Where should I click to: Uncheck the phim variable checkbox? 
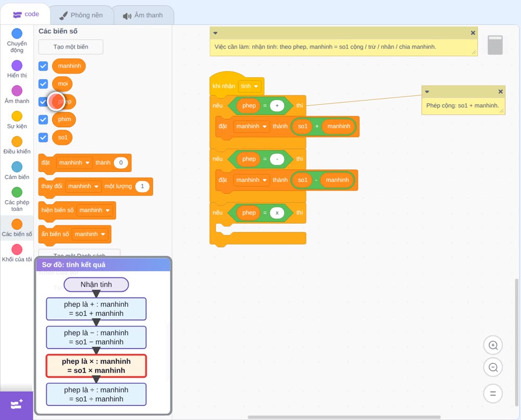point(43,120)
